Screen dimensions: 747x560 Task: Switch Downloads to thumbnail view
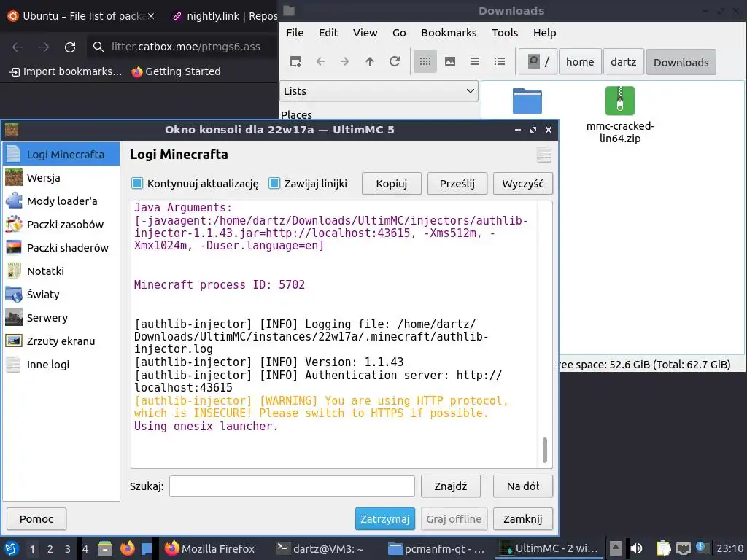[449, 61]
